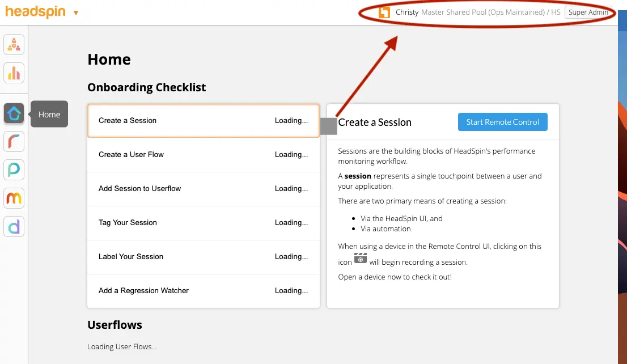Click the Super Admin role badge
Viewport: 627px width, 364px height.
(588, 12)
